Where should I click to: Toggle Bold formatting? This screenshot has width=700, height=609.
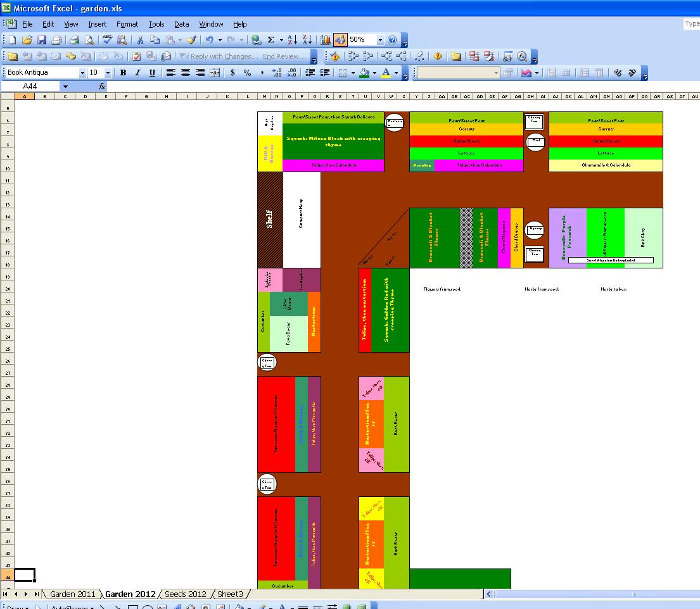click(123, 73)
